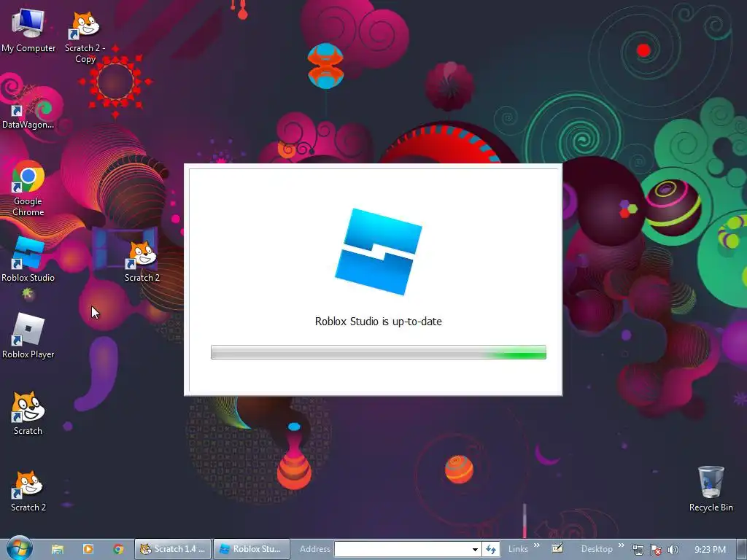Switch to Roblox Studio taskbar button
747x560 pixels.
tap(252, 549)
